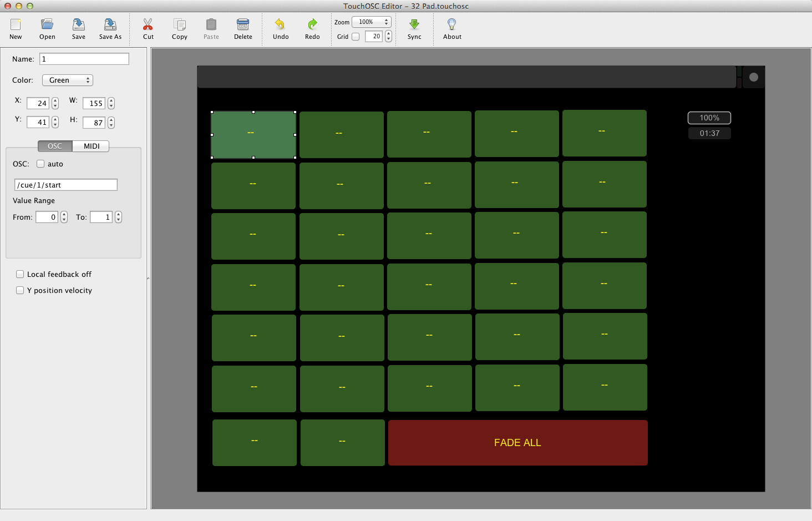The width and height of the screenshot is (812, 521).
Task: Select the red FADE ALL button
Action: (x=517, y=443)
